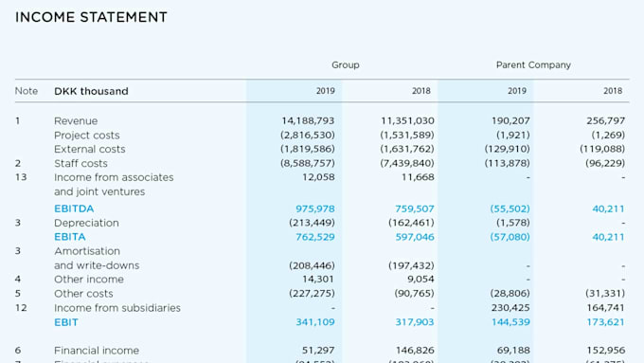Select Group 2018 EBIT value 317,903
The width and height of the screenshot is (644, 363).
coord(415,322)
